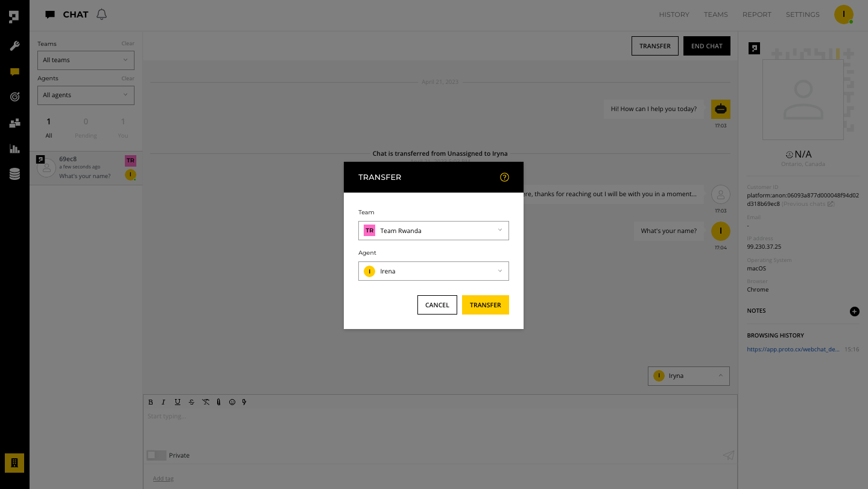Go to the TEAMS menu
Screen dimensions: 868x489
tap(715, 14)
